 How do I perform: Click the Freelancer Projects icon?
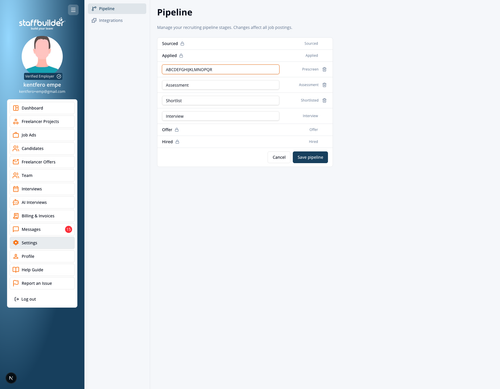[16, 121]
